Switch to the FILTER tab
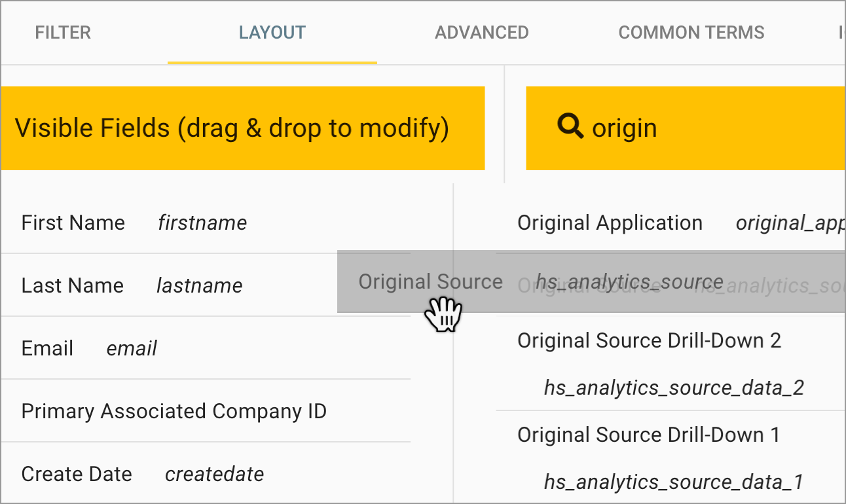Screen dimensions: 846x504 63,32
